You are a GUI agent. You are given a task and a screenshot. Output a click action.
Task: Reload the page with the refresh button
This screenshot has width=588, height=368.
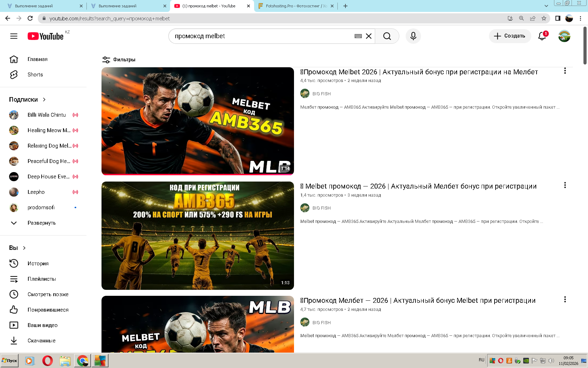point(30,18)
